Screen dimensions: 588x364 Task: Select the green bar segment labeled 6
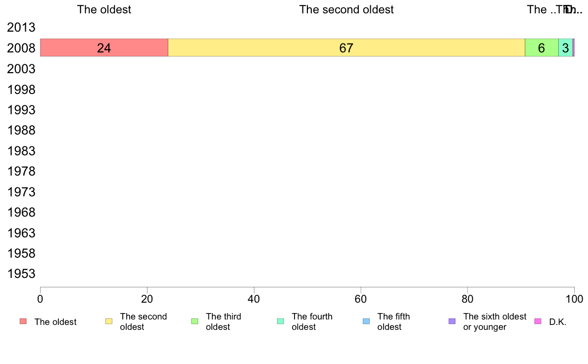coord(541,48)
